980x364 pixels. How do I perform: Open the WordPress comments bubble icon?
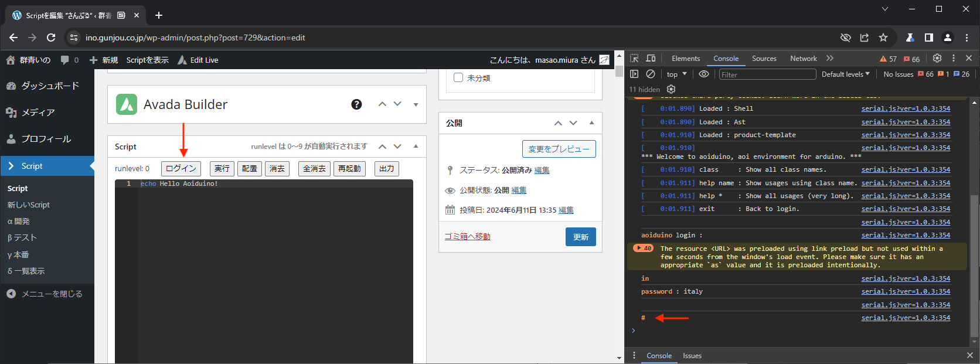tap(65, 60)
